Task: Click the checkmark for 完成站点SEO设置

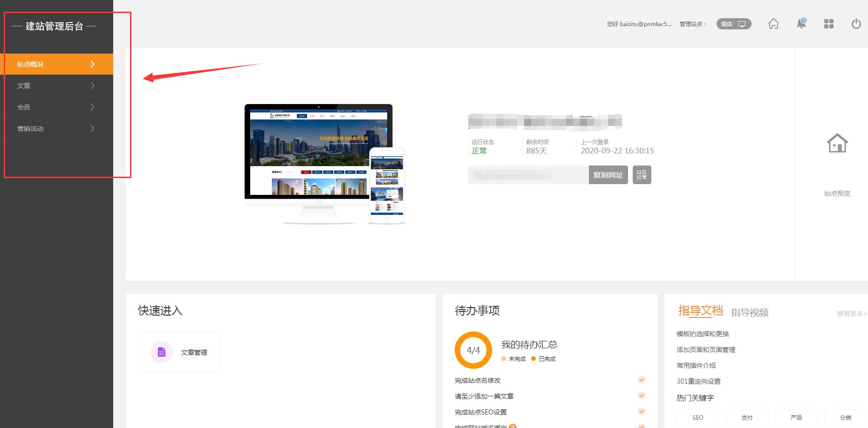Action: coord(642,412)
